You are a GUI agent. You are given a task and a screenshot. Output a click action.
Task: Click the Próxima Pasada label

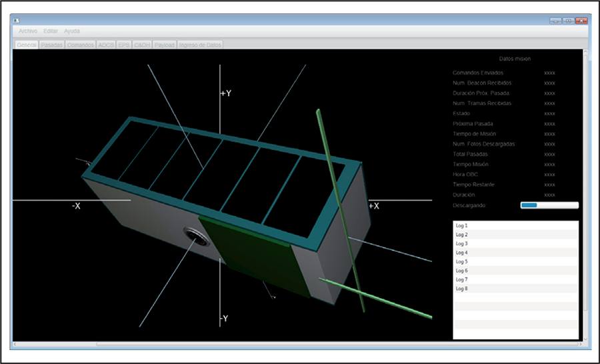coord(473,123)
